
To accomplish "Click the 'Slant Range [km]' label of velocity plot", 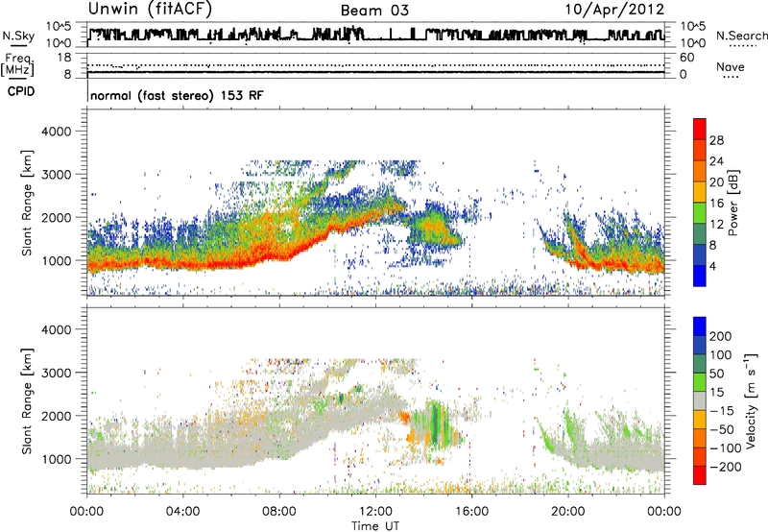I will (x=26, y=401).
